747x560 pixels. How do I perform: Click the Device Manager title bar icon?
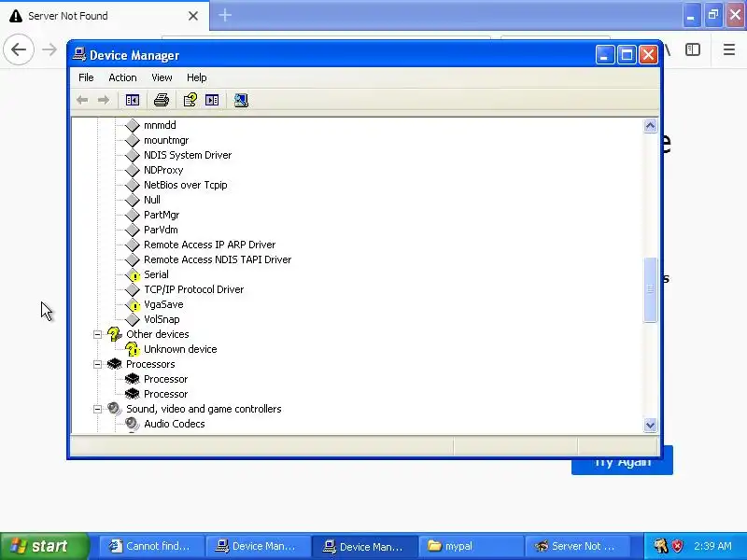click(x=79, y=55)
